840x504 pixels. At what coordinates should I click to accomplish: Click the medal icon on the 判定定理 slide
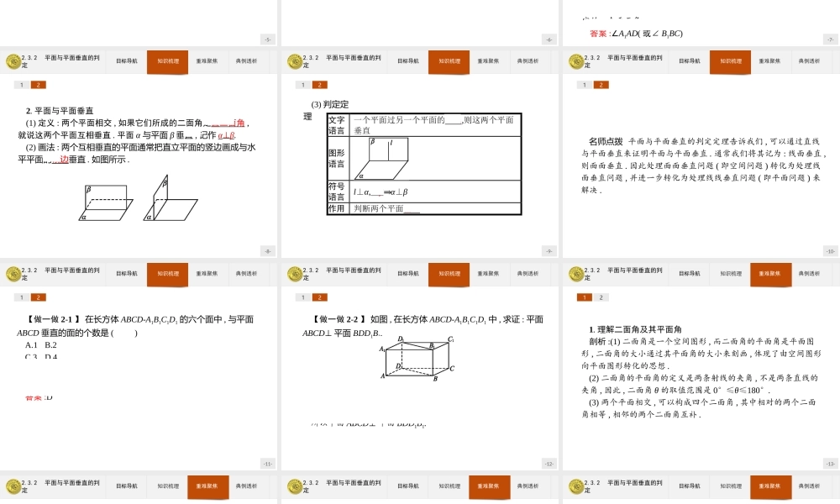click(294, 60)
